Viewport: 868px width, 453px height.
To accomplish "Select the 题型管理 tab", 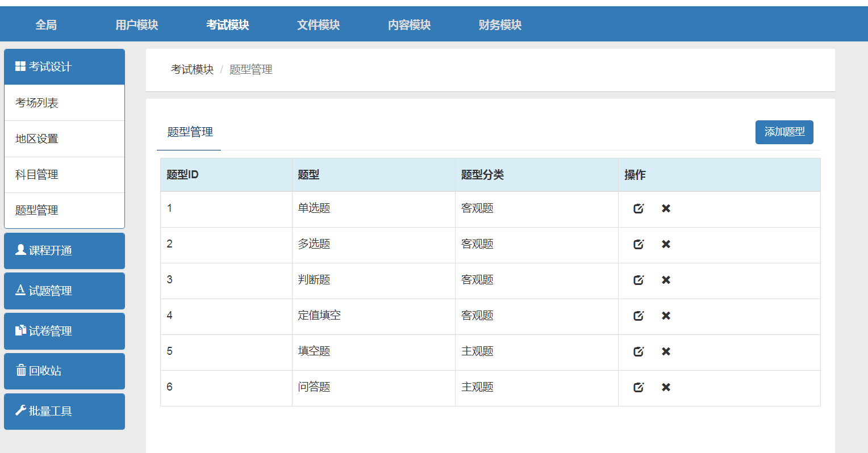I will coord(190,132).
